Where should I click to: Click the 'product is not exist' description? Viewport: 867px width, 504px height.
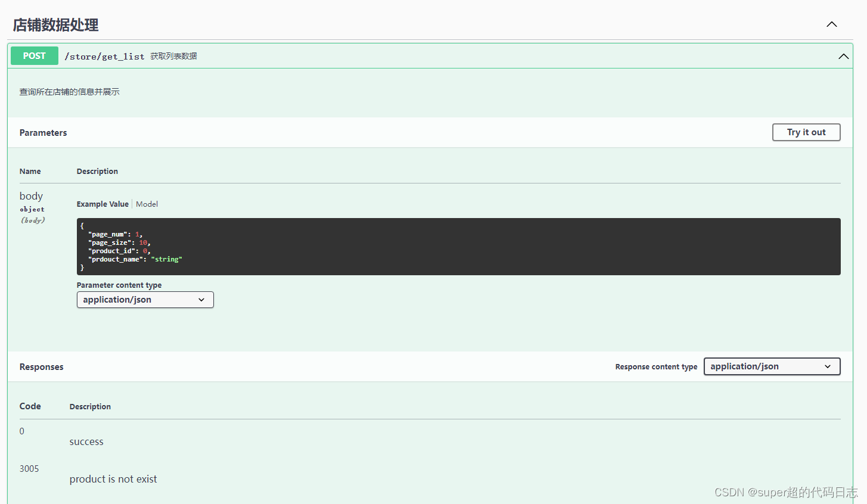point(113,479)
